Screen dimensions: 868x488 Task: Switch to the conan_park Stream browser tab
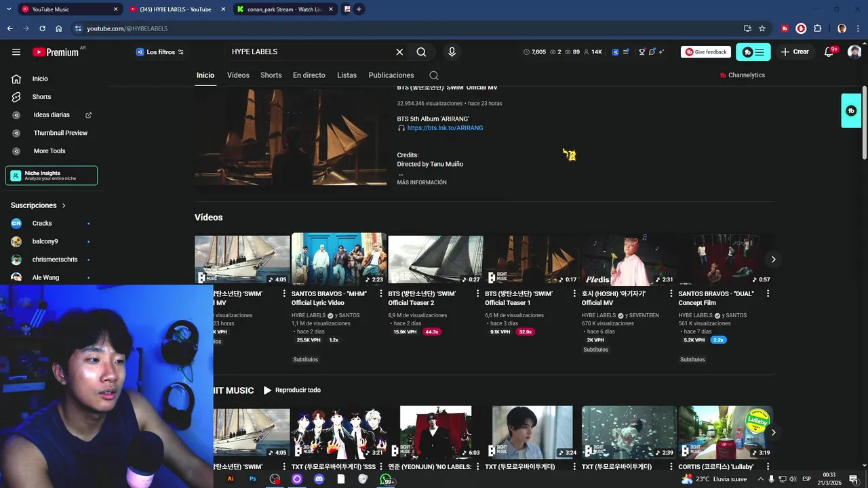tap(285, 9)
